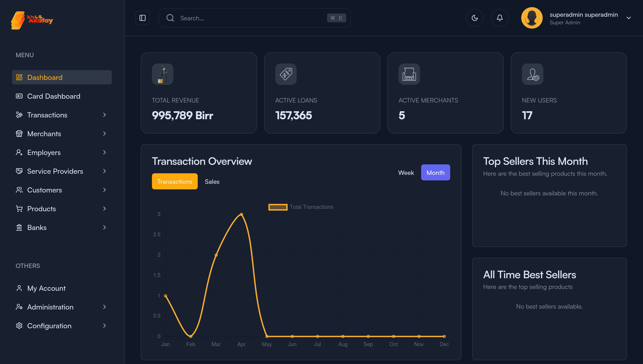
Task: Switch to dark mode moon icon
Action: (x=475, y=18)
